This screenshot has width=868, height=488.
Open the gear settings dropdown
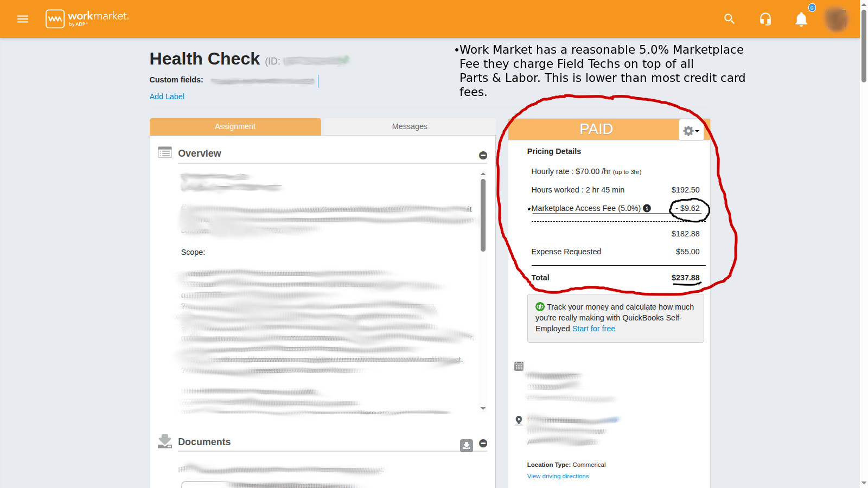(x=691, y=131)
